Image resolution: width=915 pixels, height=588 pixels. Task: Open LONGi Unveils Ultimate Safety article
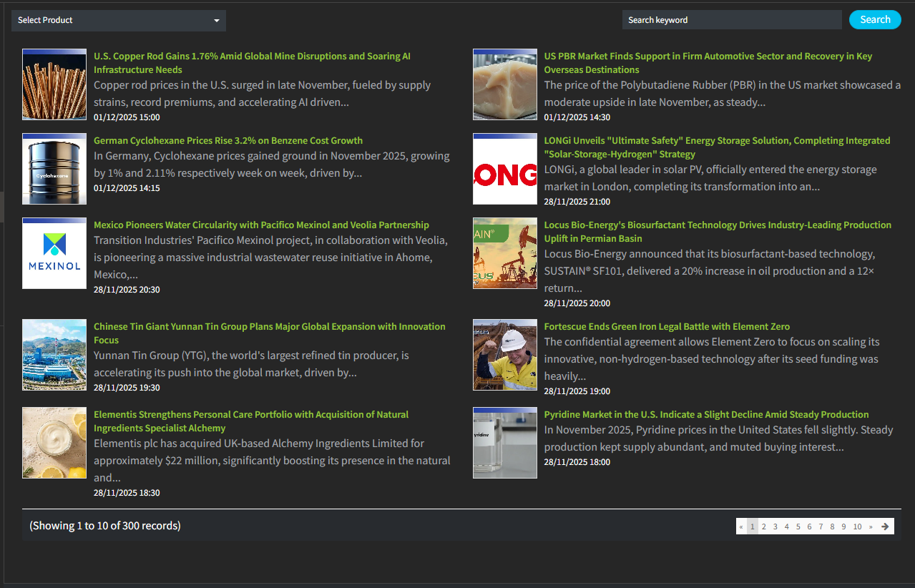[717, 147]
